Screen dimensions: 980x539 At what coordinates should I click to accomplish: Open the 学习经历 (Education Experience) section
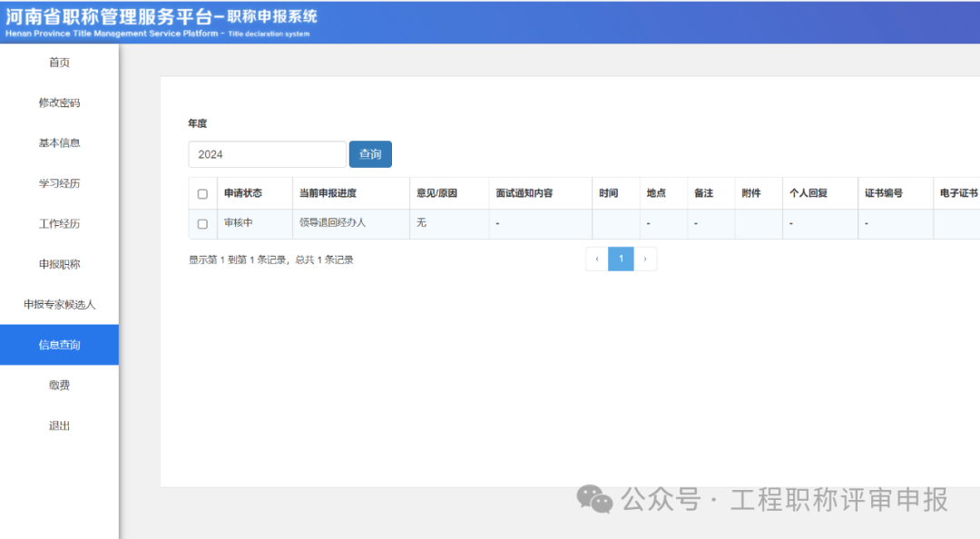pos(60,182)
